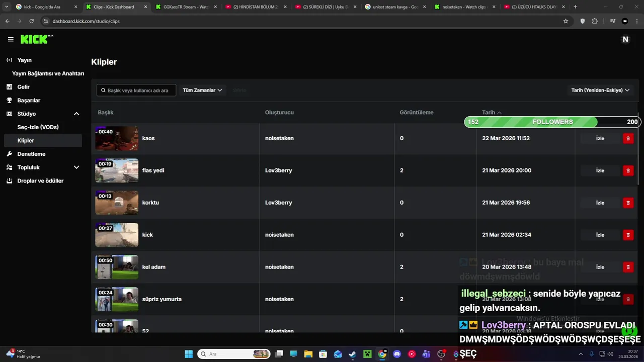Viewport: 644px width, 362px height.
Task: Delete the korktu clip
Action: pos(628,203)
